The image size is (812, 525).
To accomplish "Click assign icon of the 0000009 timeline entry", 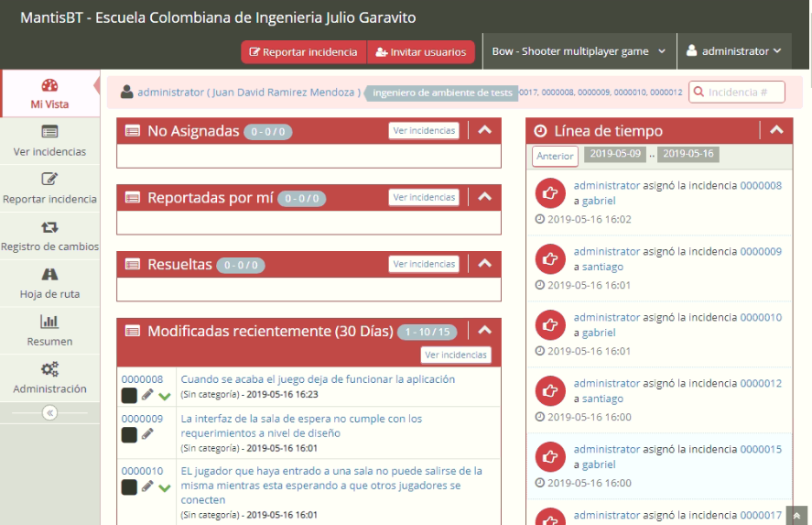I will (x=550, y=258).
